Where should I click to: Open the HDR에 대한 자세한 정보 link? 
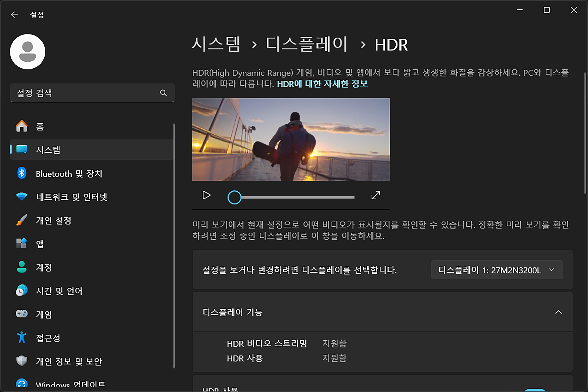click(x=322, y=84)
